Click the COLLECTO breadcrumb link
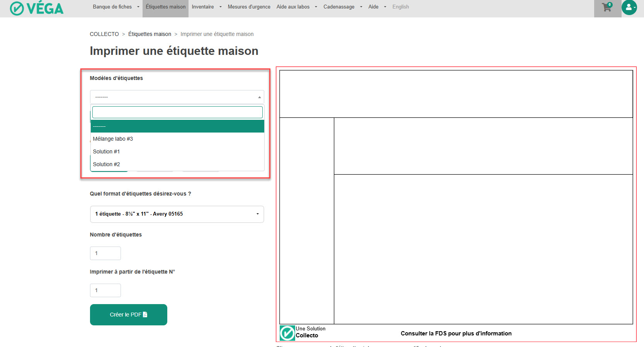Viewport: 644px width, 347px height. (104, 34)
